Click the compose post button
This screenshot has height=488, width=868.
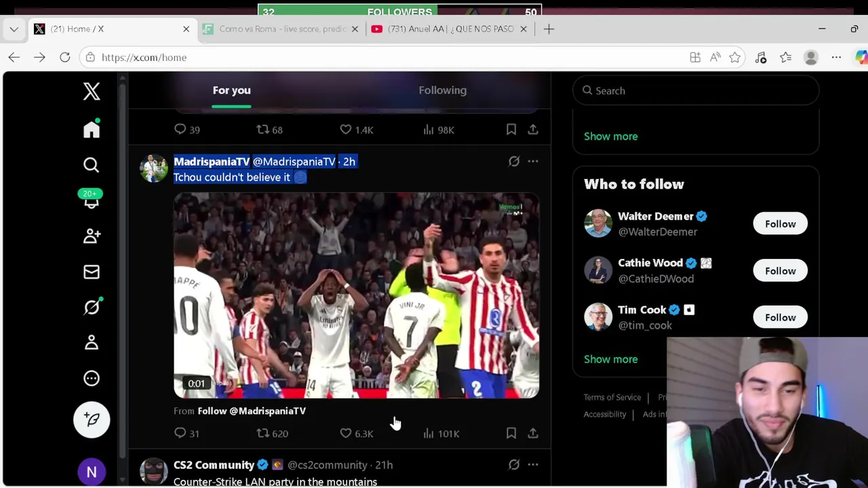[x=92, y=420]
